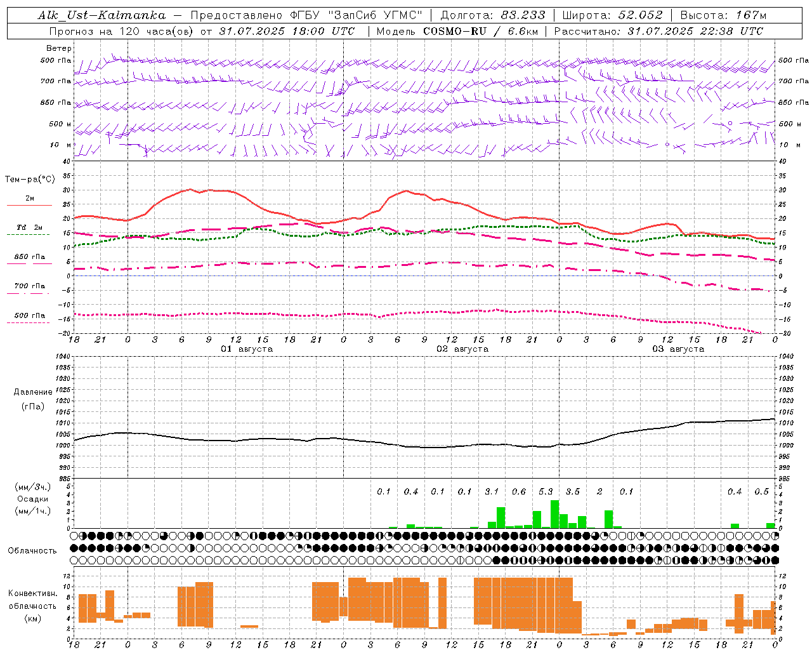Click the 'Облачность' cloud cover label
Image resolution: width=812 pixels, height=650 pixels.
32,551
